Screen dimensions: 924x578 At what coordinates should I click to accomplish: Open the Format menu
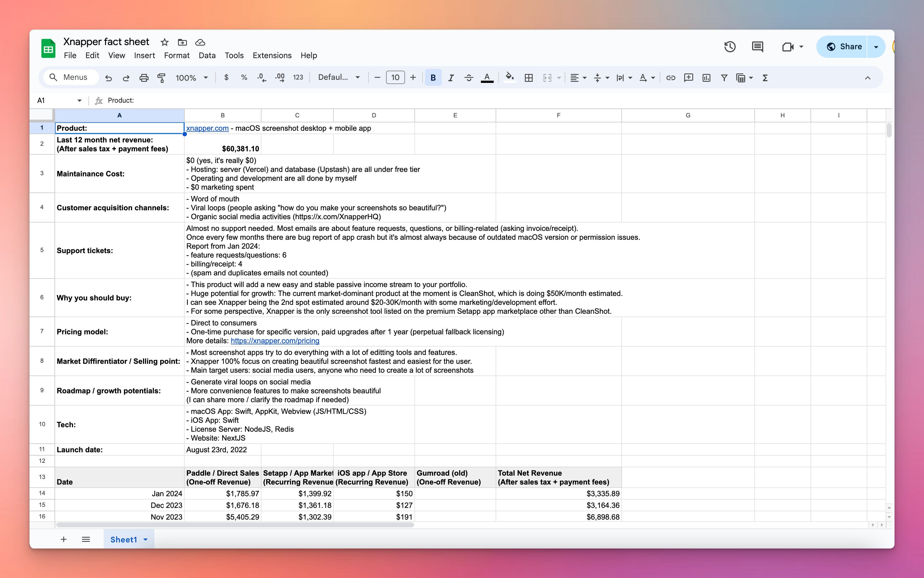click(177, 55)
